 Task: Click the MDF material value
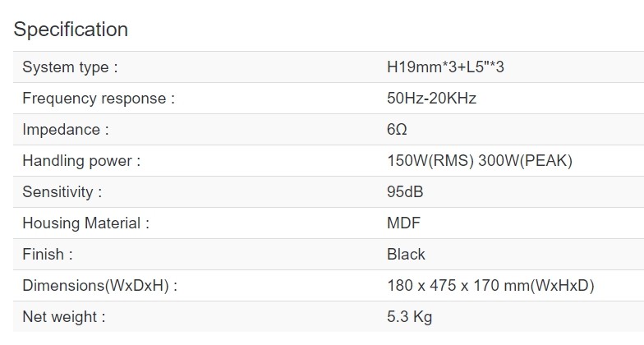[403, 223]
